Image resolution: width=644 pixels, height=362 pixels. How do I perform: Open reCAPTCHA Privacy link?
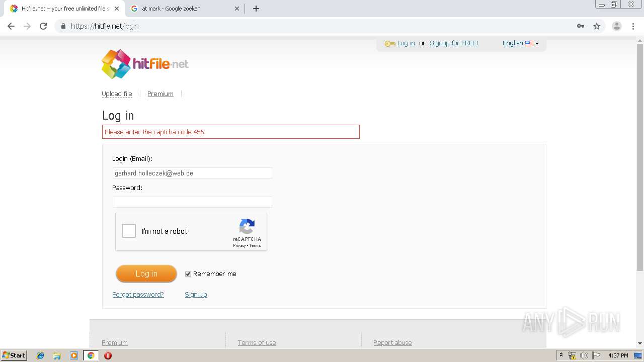(239, 245)
